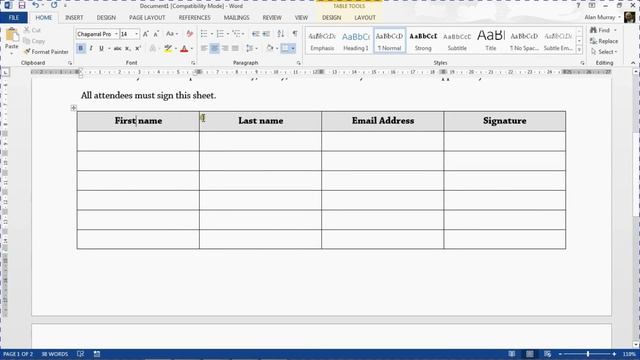Activate the Format Painter brush
Screen dimensions: 640x360
(46, 52)
